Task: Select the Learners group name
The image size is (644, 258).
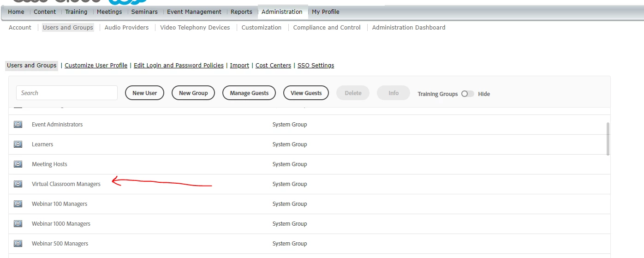Action: click(x=42, y=144)
